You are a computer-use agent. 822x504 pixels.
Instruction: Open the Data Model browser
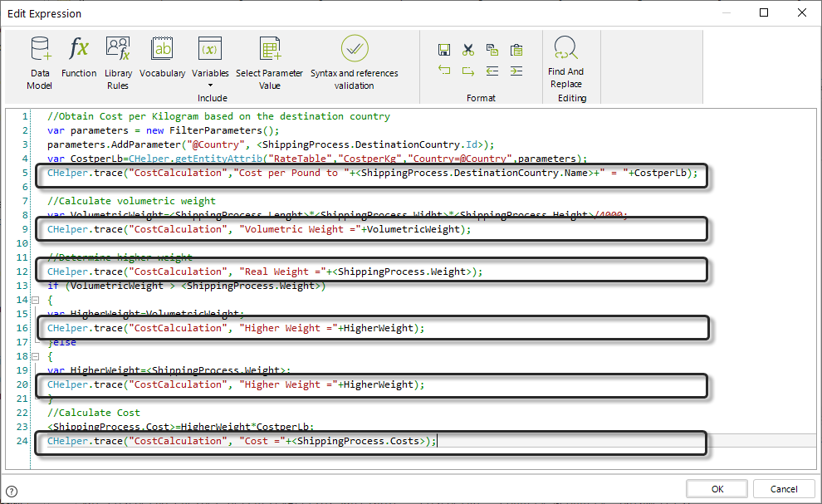point(40,63)
